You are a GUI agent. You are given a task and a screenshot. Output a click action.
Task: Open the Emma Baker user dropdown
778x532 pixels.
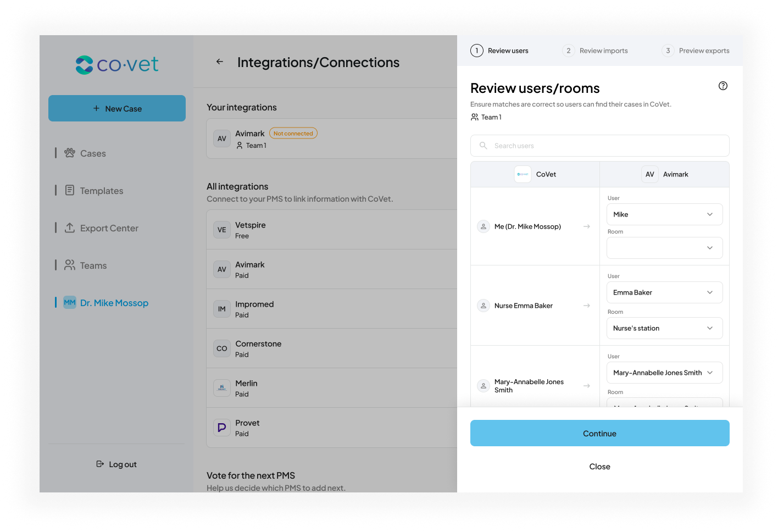[664, 292]
